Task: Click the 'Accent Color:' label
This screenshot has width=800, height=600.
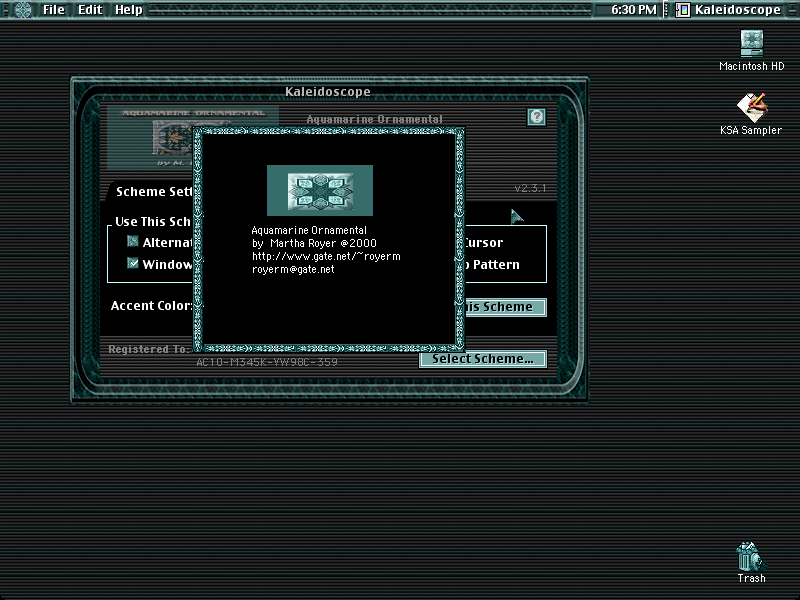Action: [152, 306]
